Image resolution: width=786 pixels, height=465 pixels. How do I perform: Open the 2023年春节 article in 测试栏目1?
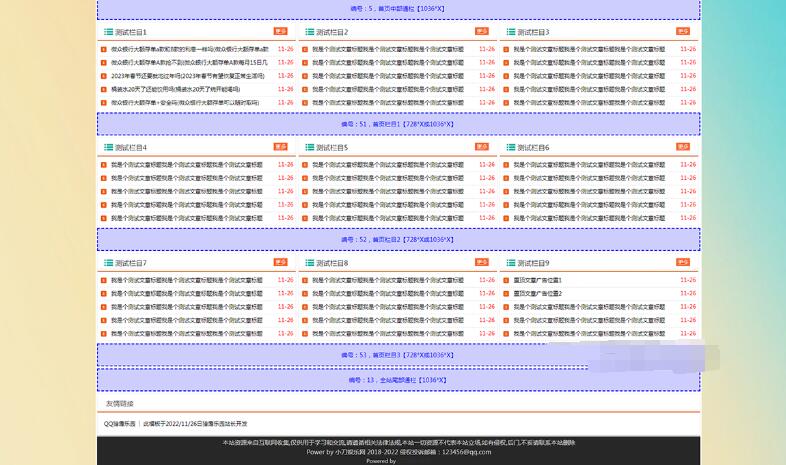[188, 76]
